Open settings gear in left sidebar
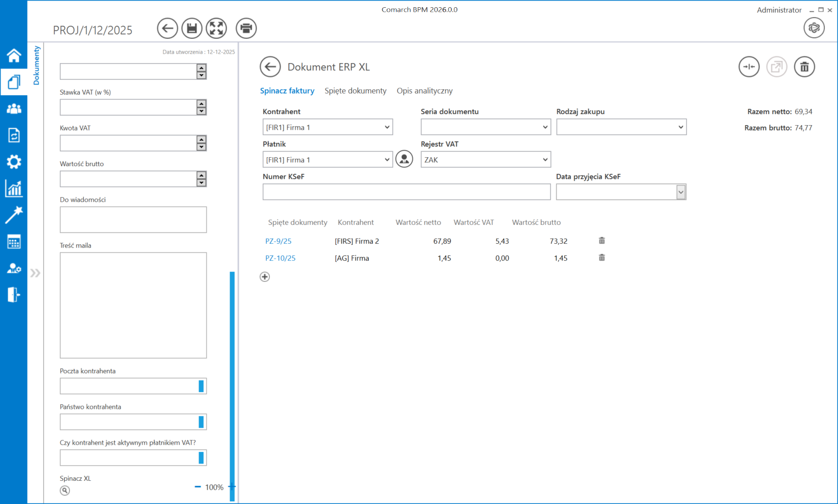The image size is (838, 504). (14, 162)
